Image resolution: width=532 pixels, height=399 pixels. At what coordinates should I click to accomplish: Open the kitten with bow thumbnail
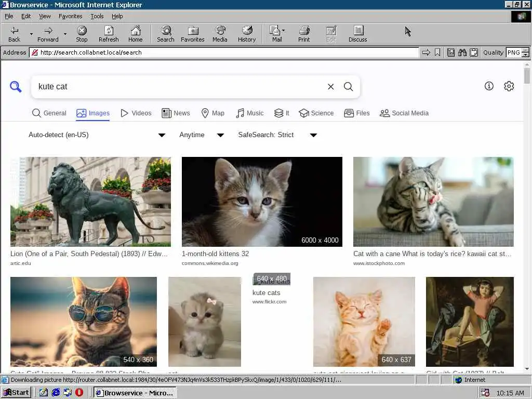pyautogui.click(x=205, y=322)
